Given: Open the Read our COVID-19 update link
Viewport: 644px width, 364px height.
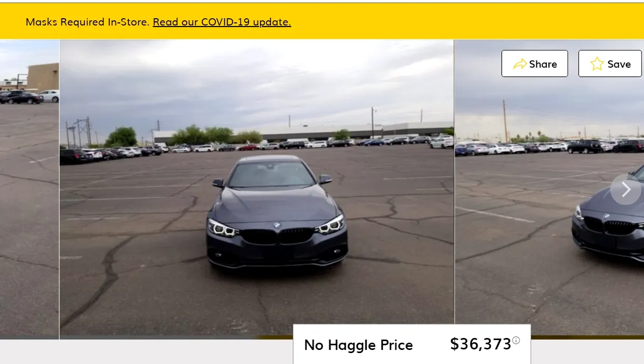Looking at the screenshot, I should click(222, 22).
